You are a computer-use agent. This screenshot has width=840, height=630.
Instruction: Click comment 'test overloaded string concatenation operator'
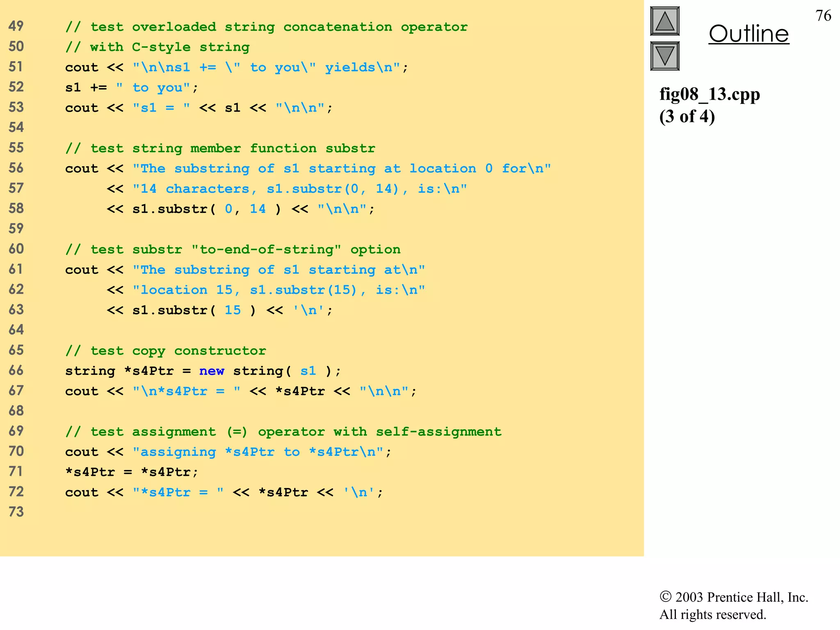(267, 27)
